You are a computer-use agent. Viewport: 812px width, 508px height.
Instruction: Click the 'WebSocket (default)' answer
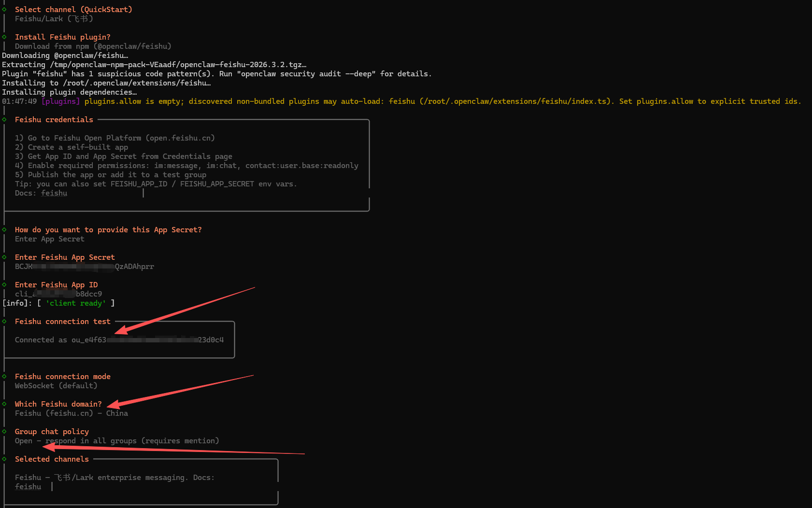56,385
